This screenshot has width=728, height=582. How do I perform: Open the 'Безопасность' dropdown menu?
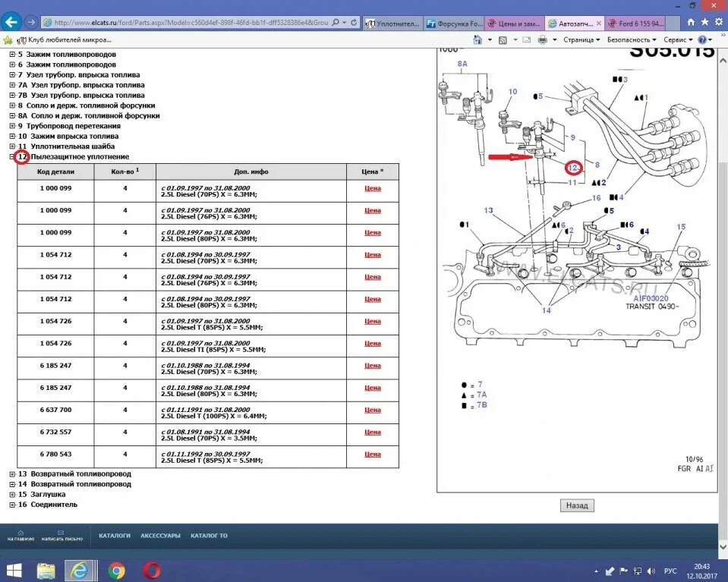(x=632, y=40)
